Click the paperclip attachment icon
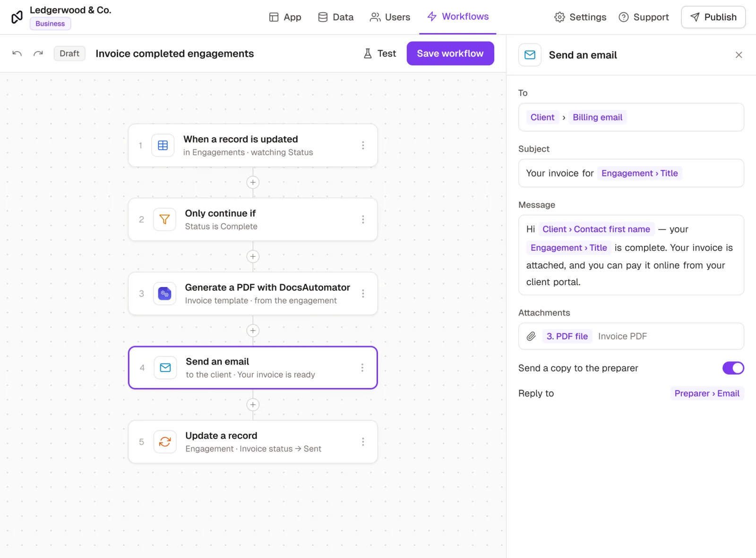The height and width of the screenshot is (558, 756). [x=531, y=336]
